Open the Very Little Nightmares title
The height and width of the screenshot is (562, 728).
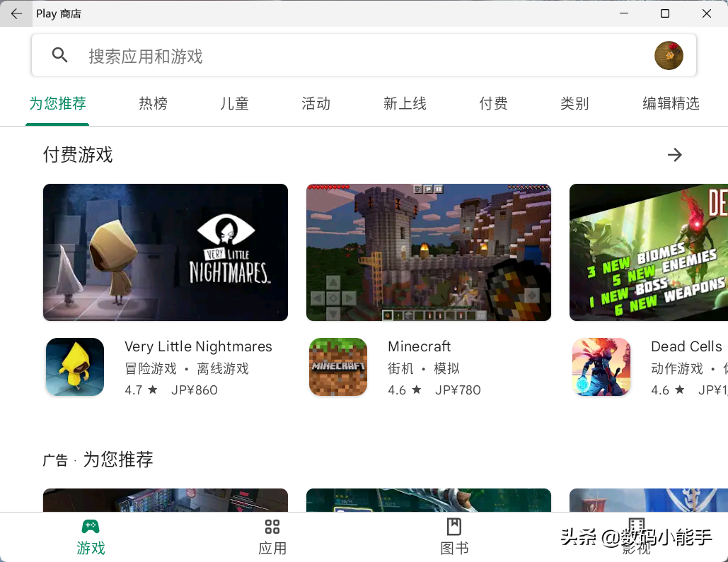tap(198, 346)
